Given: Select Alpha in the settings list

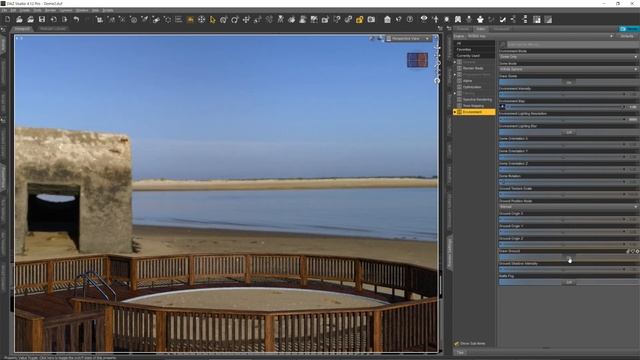Looking at the screenshot, I should [x=467, y=81].
